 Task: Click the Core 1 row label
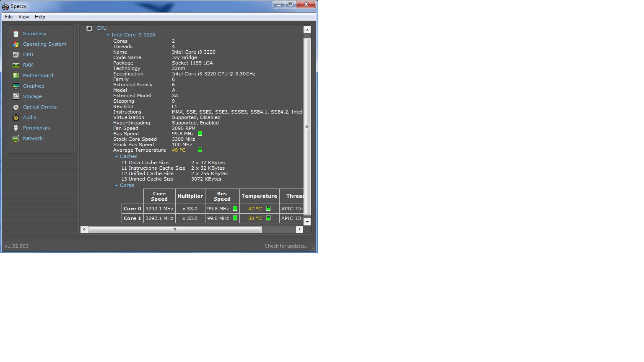pos(132,218)
